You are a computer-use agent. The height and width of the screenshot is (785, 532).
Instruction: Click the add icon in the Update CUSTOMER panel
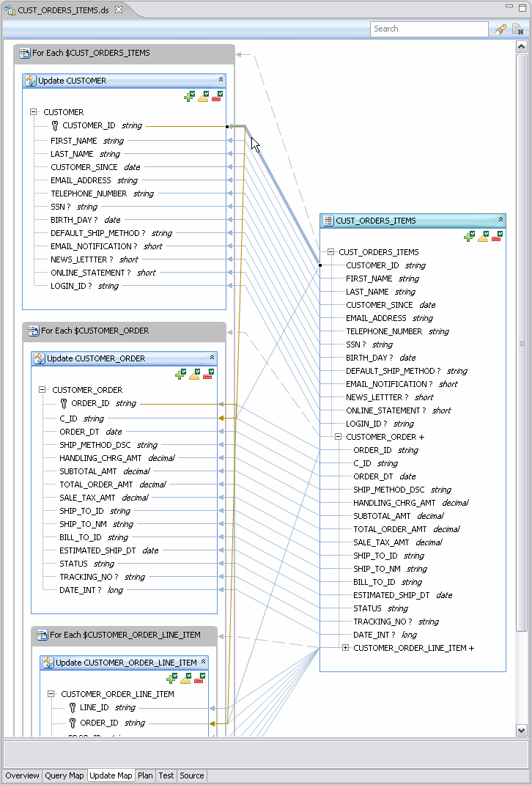[189, 97]
